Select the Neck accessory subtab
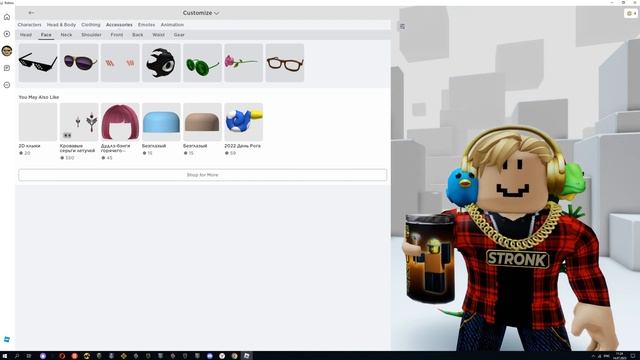 66,35
